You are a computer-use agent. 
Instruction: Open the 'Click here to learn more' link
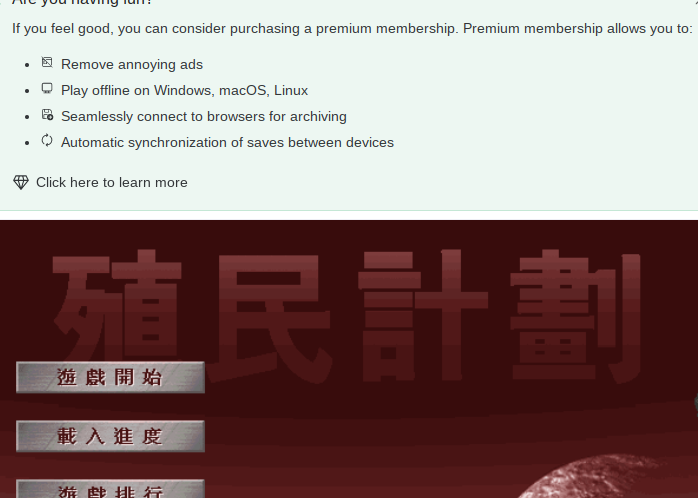pyautogui.click(x=112, y=182)
